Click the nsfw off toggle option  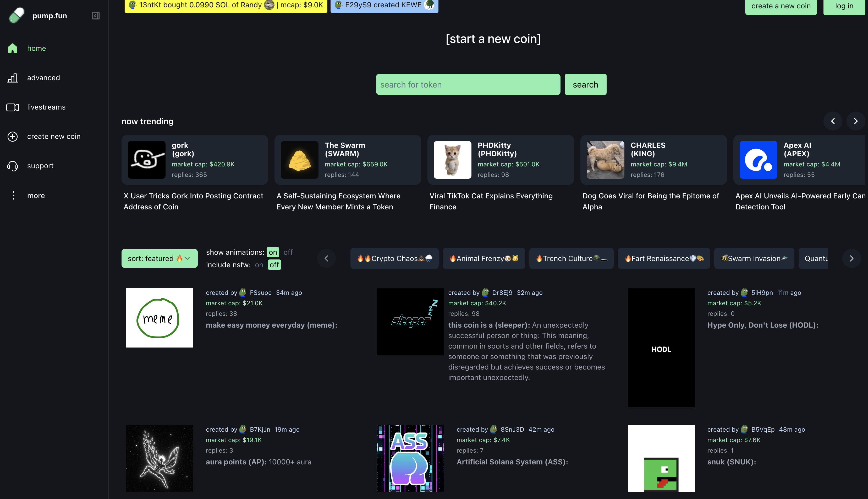[274, 265]
